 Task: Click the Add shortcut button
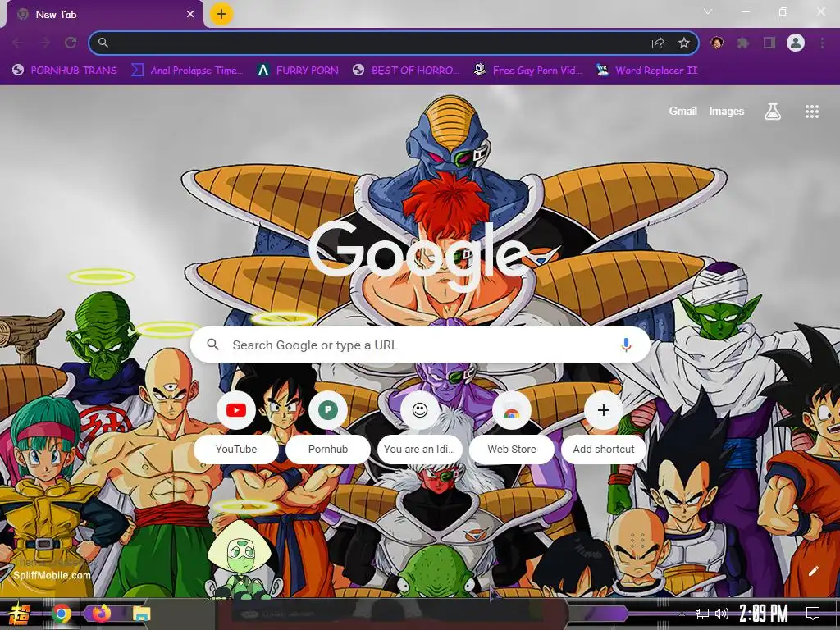click(604, 427)
